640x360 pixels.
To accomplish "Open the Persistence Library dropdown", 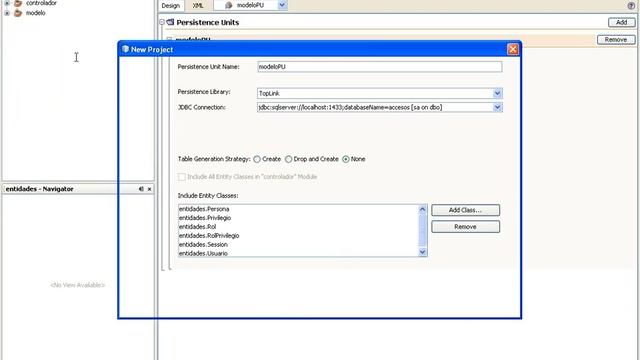I will [497, 93].
